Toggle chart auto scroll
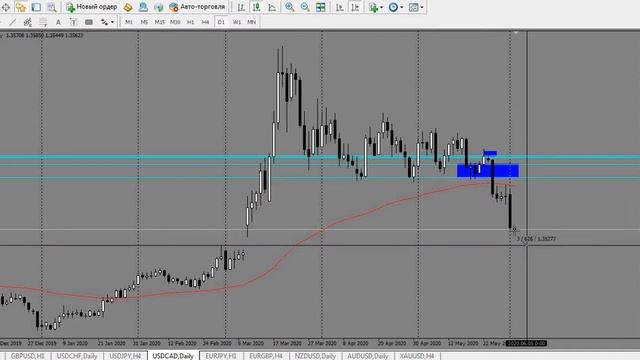Screen dimensions: 640x360 tap(340, 7)
